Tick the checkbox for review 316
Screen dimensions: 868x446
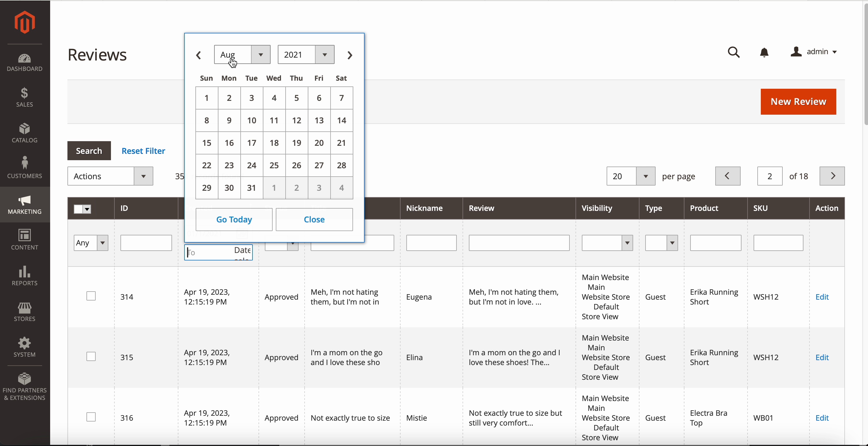tap(91, 417)
